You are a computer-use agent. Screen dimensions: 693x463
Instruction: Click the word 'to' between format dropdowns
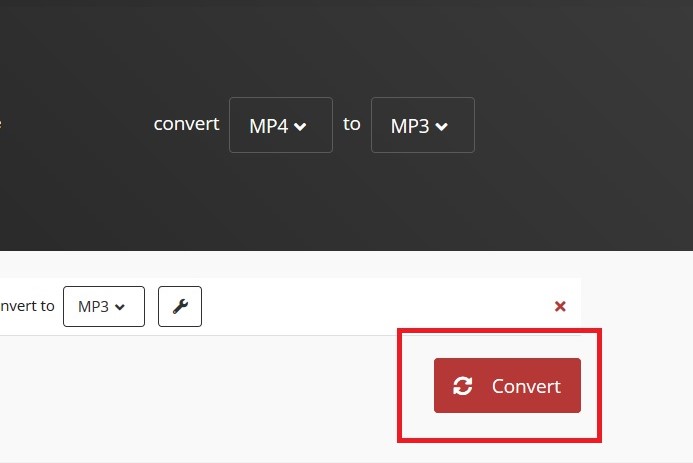[x=351, y=124]
